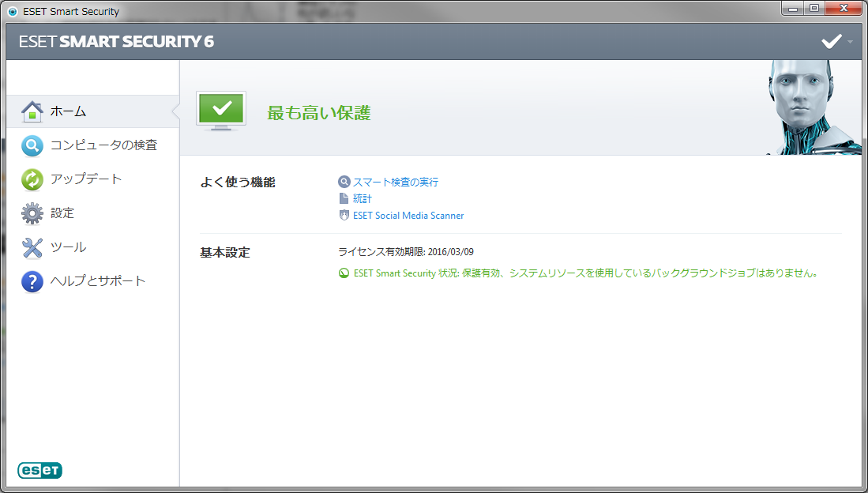868x493 pixels.
Task: Click the green protection status monitor icon
Action: (221, 111)
